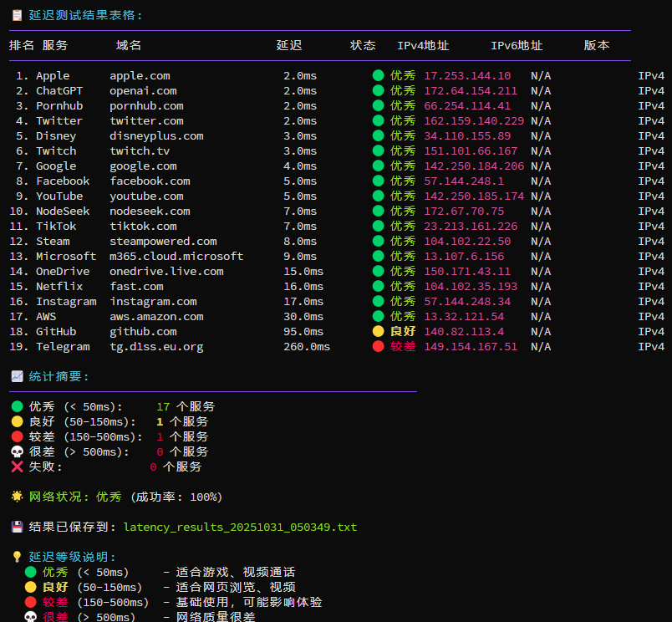Viewport: 672px width, 622px height.
Task: Click the floppy disk icon before 结果已保存到
Action: coord(17,528)
